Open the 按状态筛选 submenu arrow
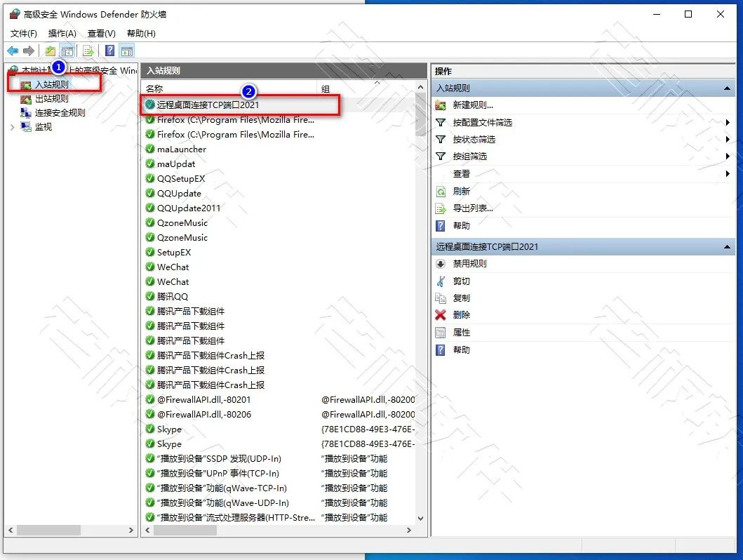 (728, 139)
